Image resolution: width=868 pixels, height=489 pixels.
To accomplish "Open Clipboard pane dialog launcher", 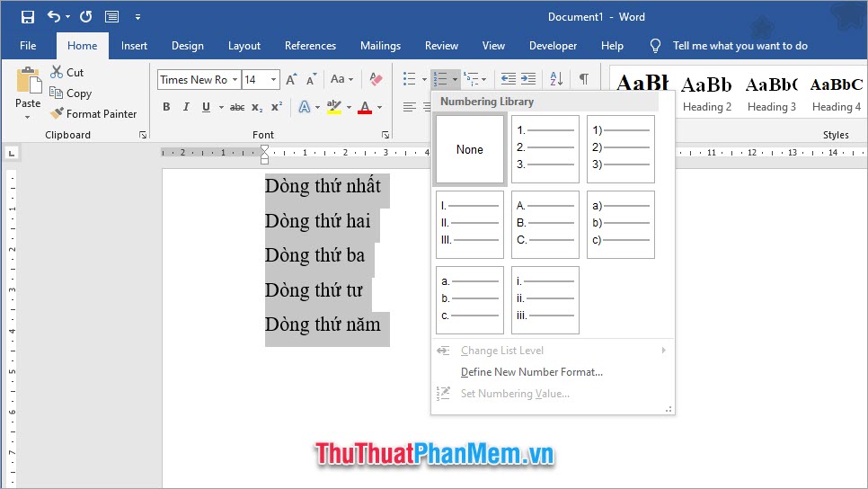I will coord(143,135).
